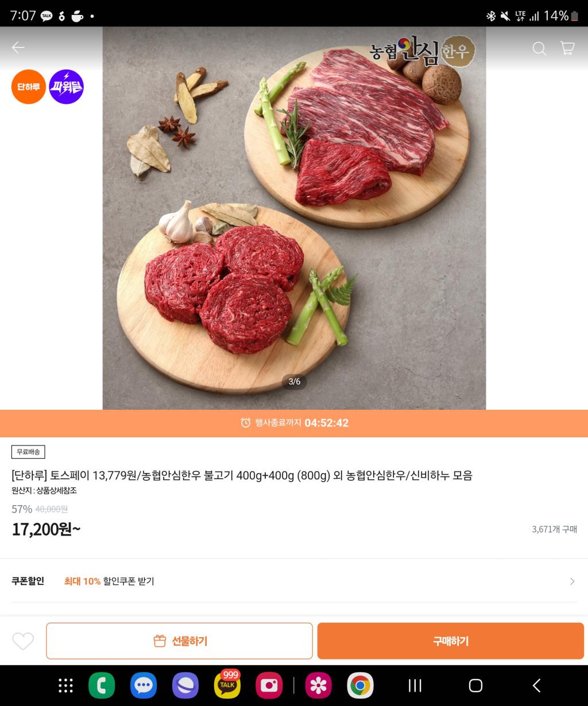Tap the 3,671개 구매 purchase count

click(x=554, y=529)
